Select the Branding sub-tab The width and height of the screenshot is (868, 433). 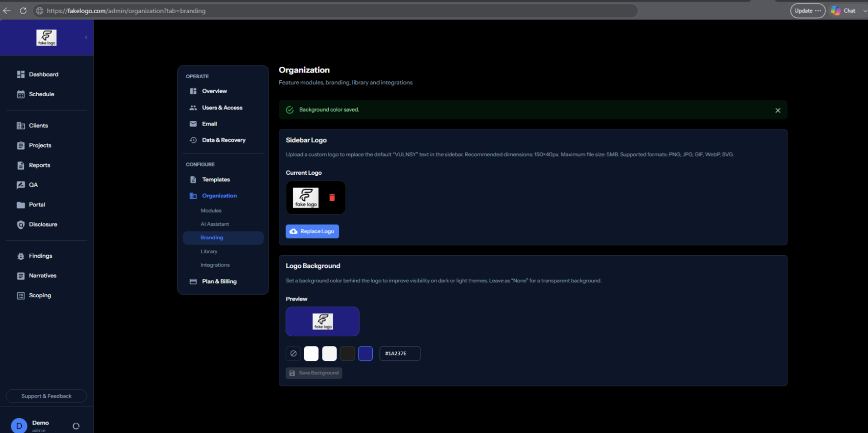coord(223,238)
